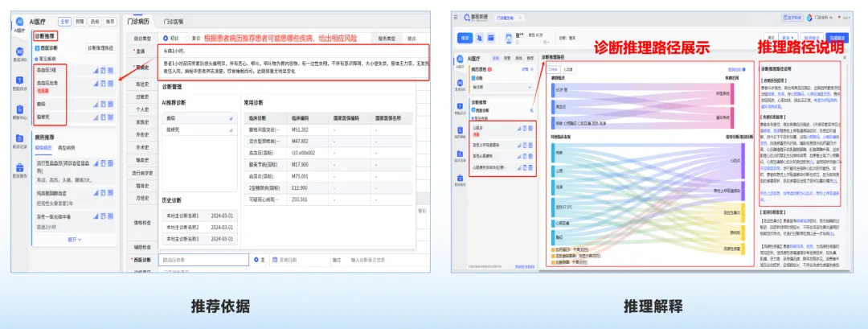
Task: Click the 接诊 button in right screenshot
Action: [465, 38]
